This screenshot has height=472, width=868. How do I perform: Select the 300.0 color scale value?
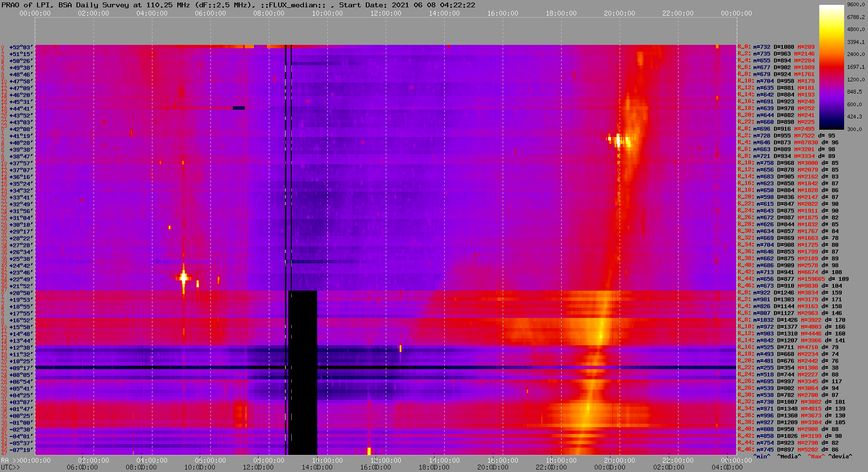[854, 129]
